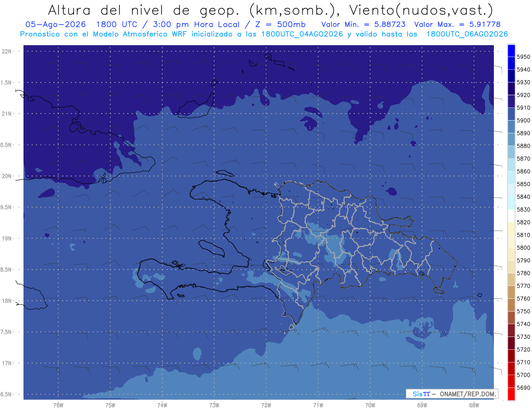Click the '71W' longitude axis label
The image size is (532, 411).
pos(318,405)
